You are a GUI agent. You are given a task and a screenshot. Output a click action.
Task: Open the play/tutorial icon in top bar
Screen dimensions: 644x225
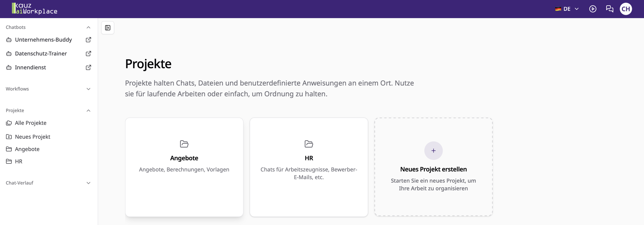592,9
